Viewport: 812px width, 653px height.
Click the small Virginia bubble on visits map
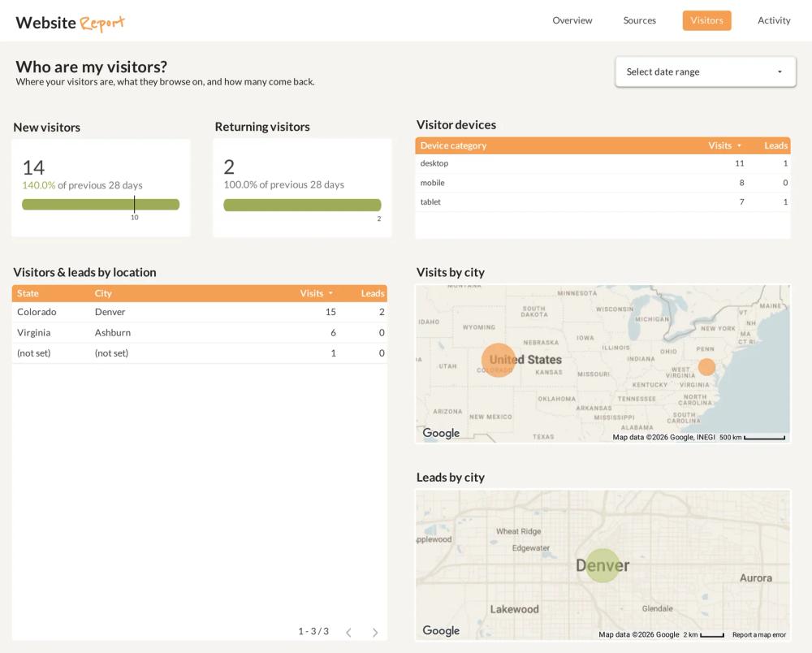tap(706, 366)
